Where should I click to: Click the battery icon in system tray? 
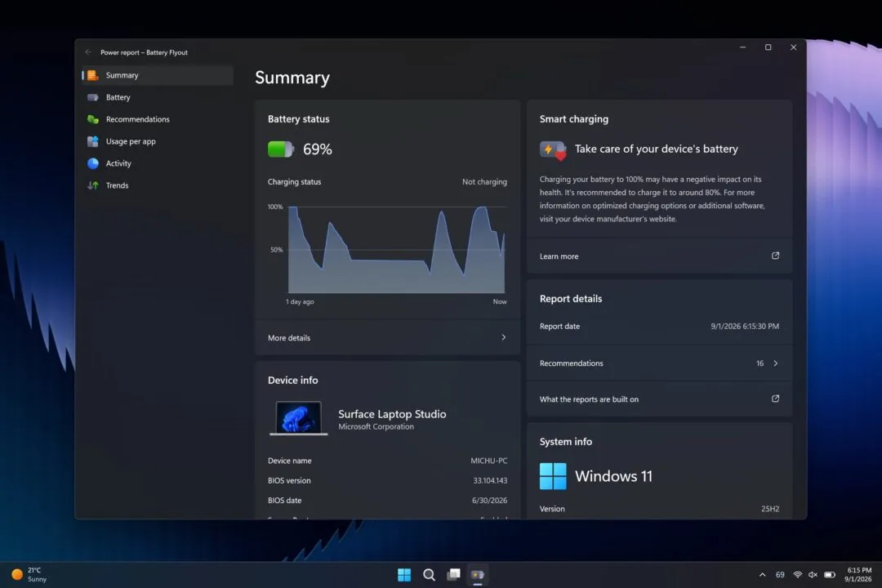pos(830,574)
